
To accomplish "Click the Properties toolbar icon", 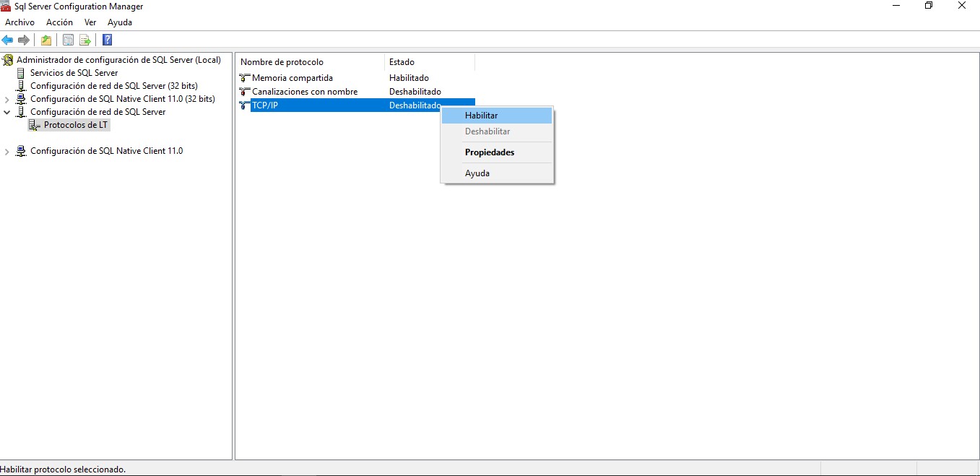I will point(69,40).
